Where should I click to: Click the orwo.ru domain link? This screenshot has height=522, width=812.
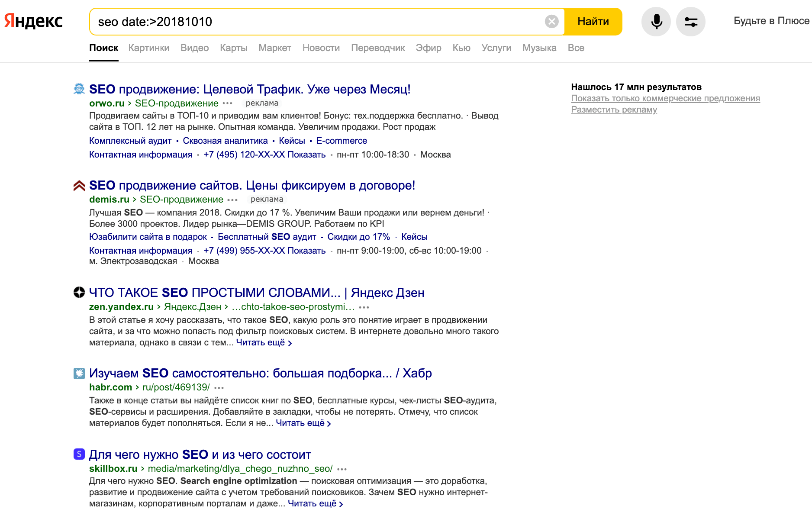pyautogui.click(x=107, y=103)
